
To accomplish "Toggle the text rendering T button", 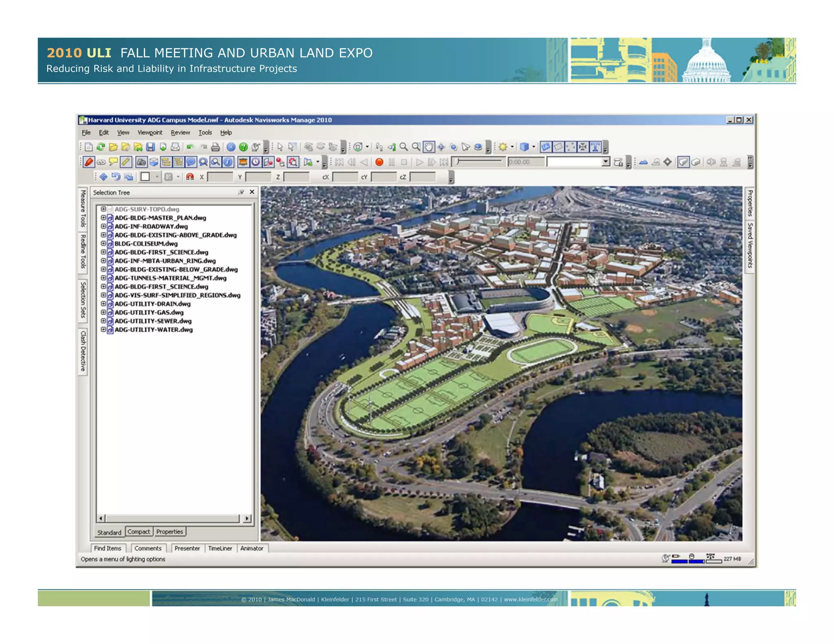I will pos(595,147).
